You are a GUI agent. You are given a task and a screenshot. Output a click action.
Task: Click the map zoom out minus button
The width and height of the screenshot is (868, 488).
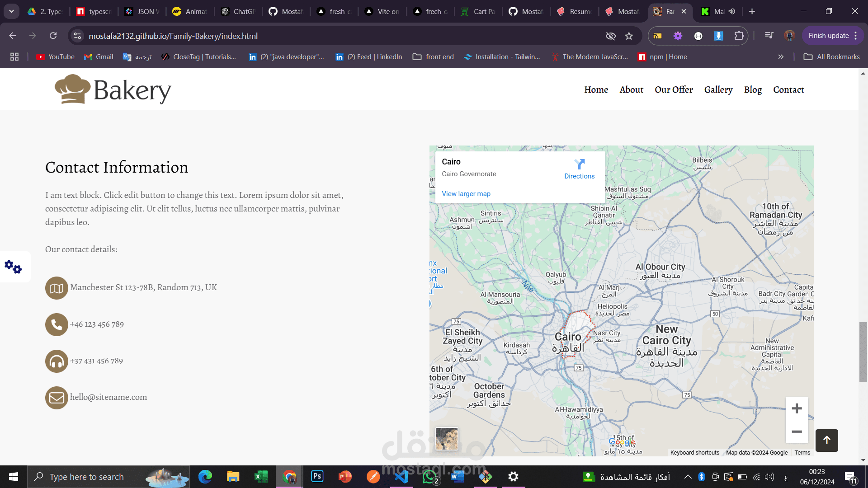click(797, 432)
